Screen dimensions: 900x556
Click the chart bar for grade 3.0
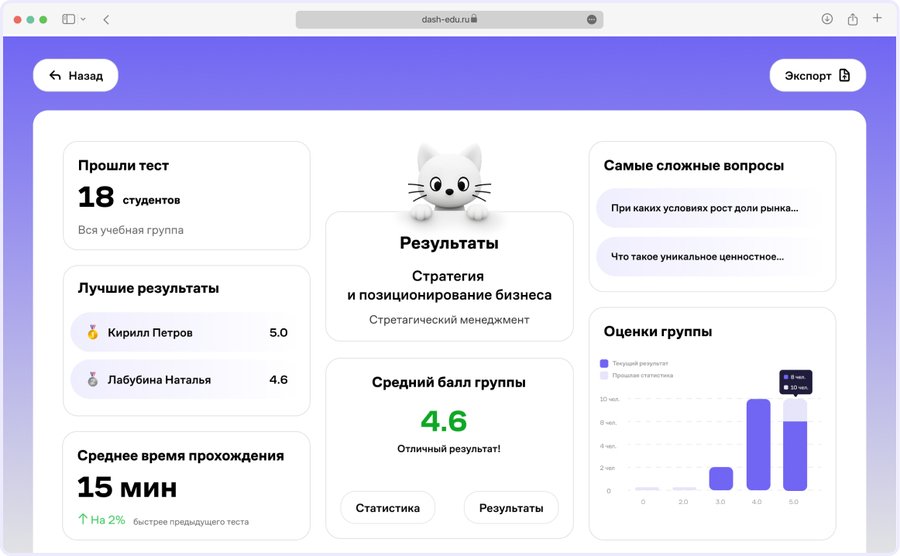click(x=721, y=479)
